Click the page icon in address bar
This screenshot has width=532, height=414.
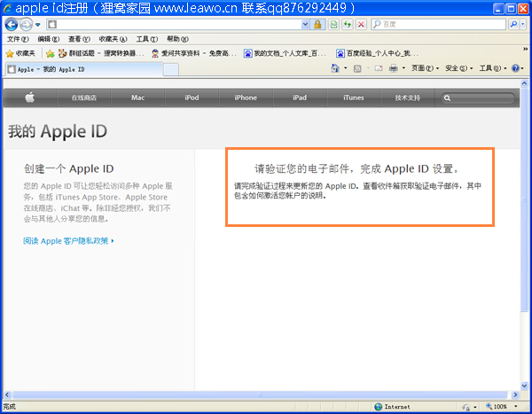52,25
